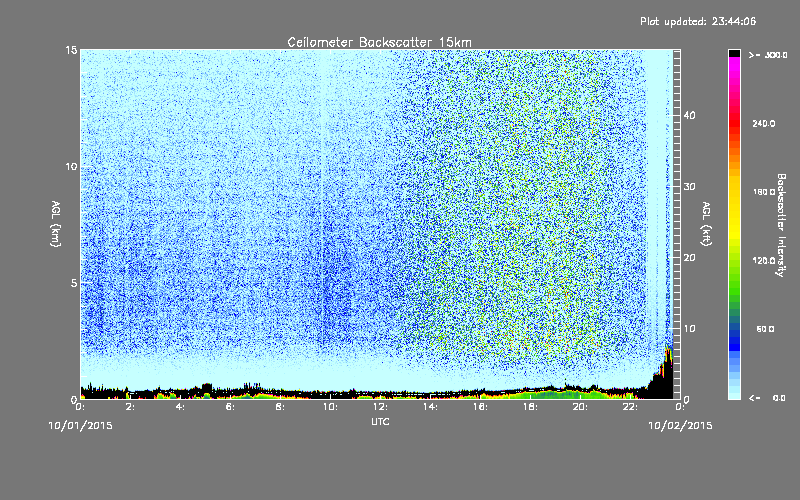Click the 20: hour tick label
Viewport: 800px width, 500px height.
pyautogui.click(x=580, y=407)
